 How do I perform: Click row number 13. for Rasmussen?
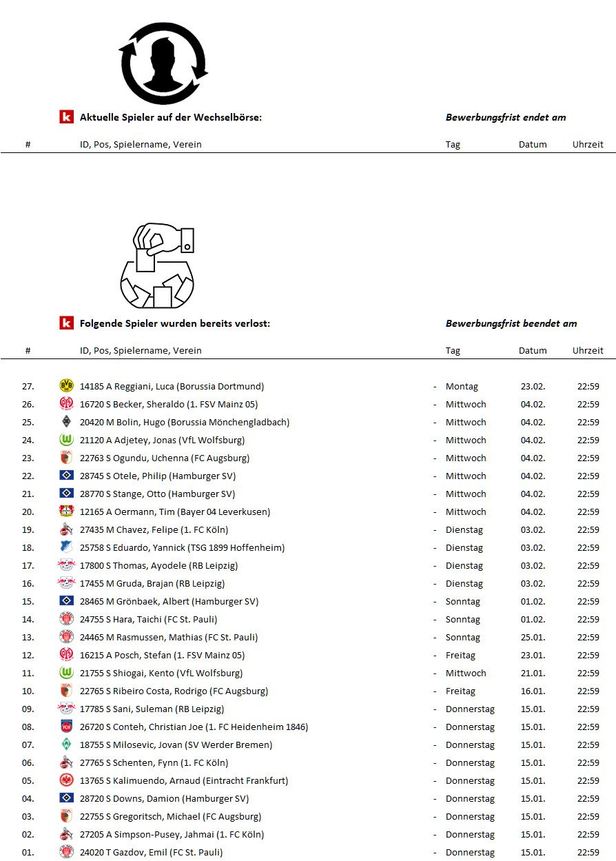[28, 637]
